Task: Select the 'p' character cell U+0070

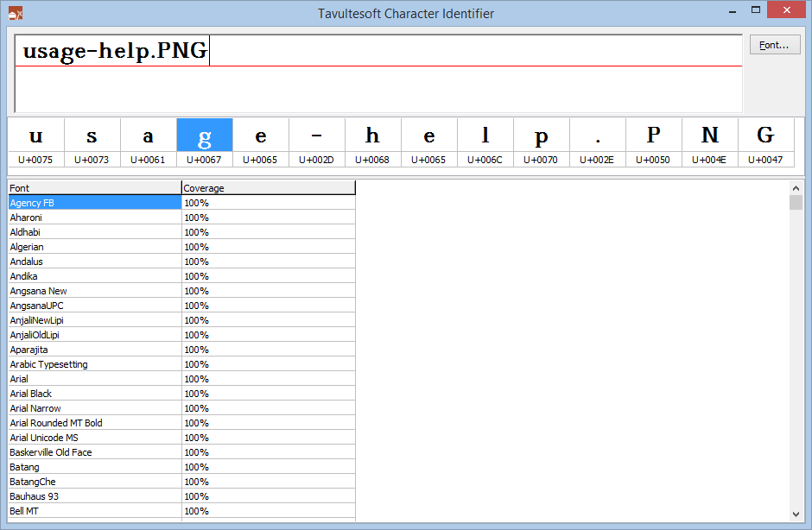Action: pos(541,142)
